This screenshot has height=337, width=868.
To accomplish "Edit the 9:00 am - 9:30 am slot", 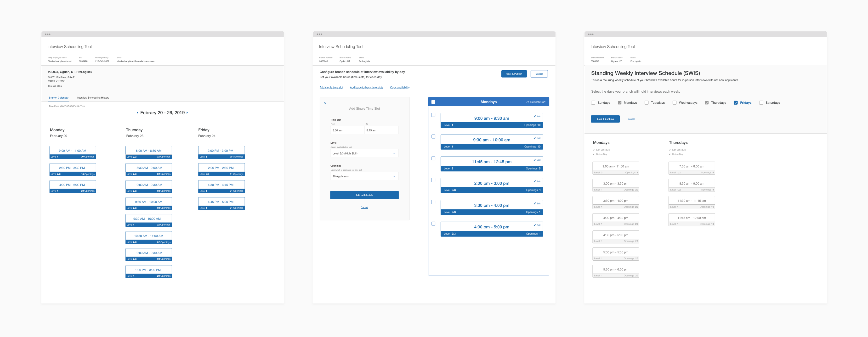I will (537, 117).
